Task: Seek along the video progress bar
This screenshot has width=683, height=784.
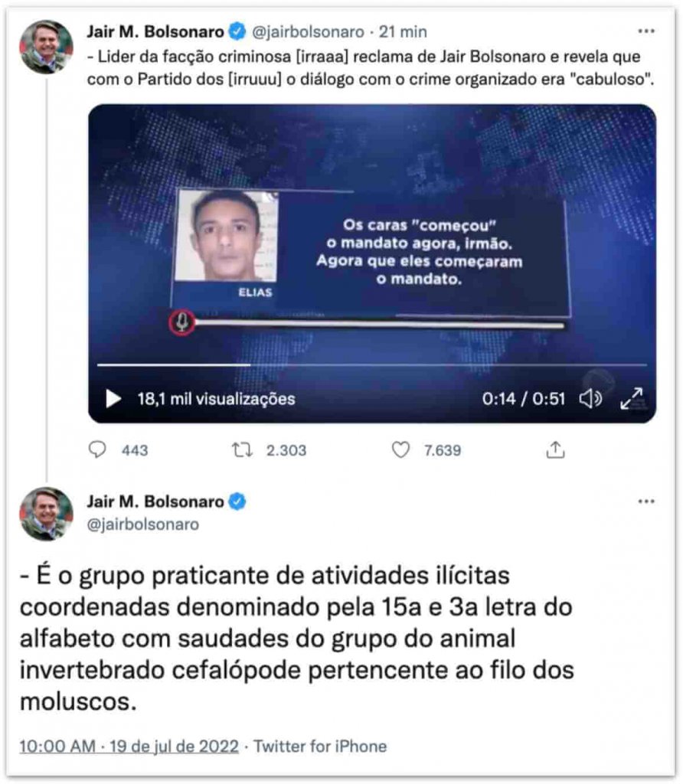Action: [x=371, y=365]
